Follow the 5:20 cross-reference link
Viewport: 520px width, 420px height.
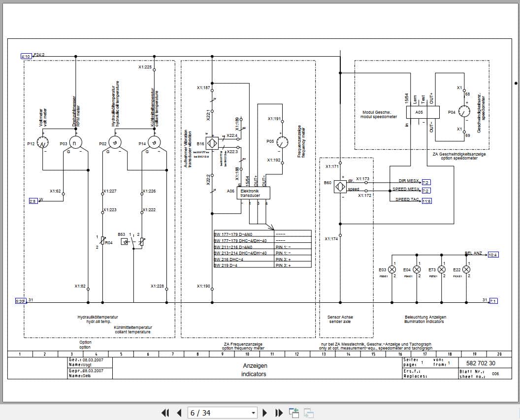point(20,301)
